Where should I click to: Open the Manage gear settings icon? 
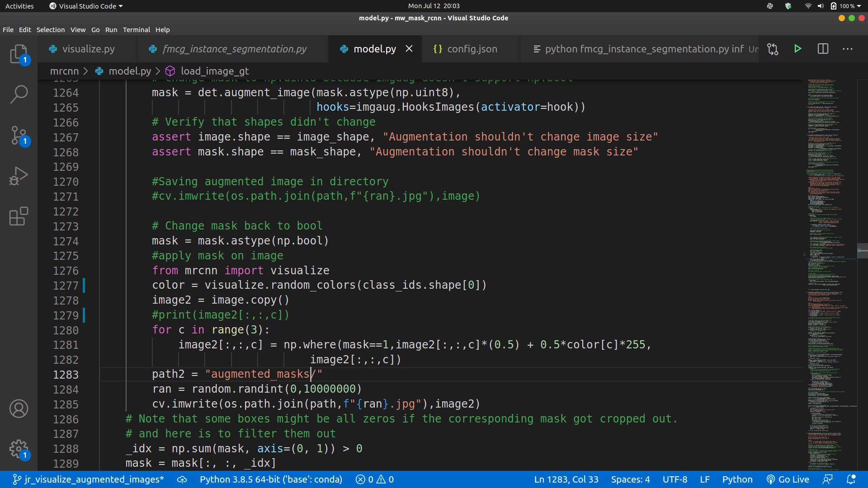click(x=19, y=449)
